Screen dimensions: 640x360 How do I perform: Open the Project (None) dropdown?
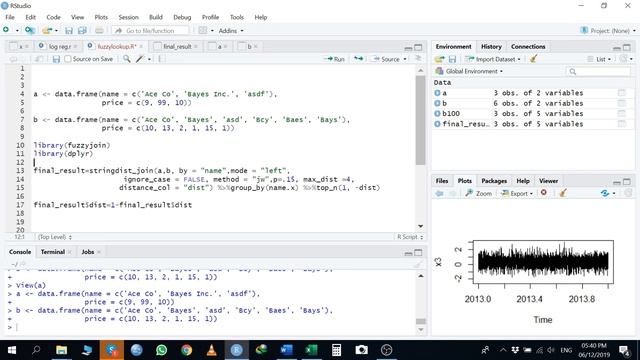pos(608,31)
